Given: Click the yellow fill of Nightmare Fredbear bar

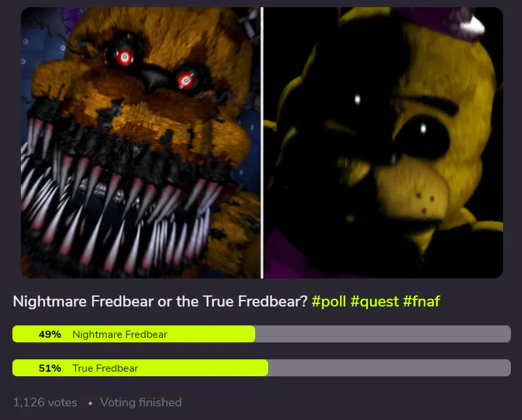Looking at the screenshot, I should 134,334.
